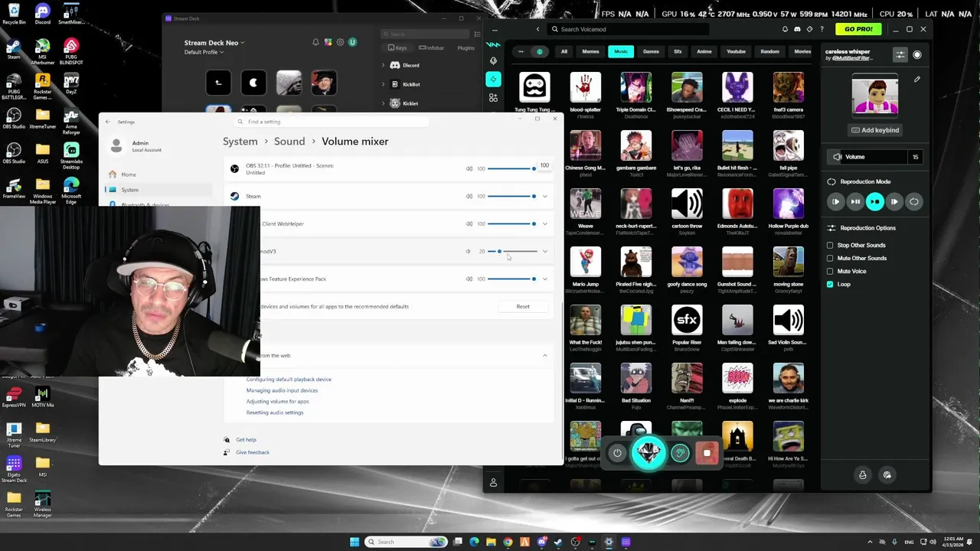The image size is (980, 551).
Task: Click the edit pencil icon beside sound image
Action: point(917,79)
